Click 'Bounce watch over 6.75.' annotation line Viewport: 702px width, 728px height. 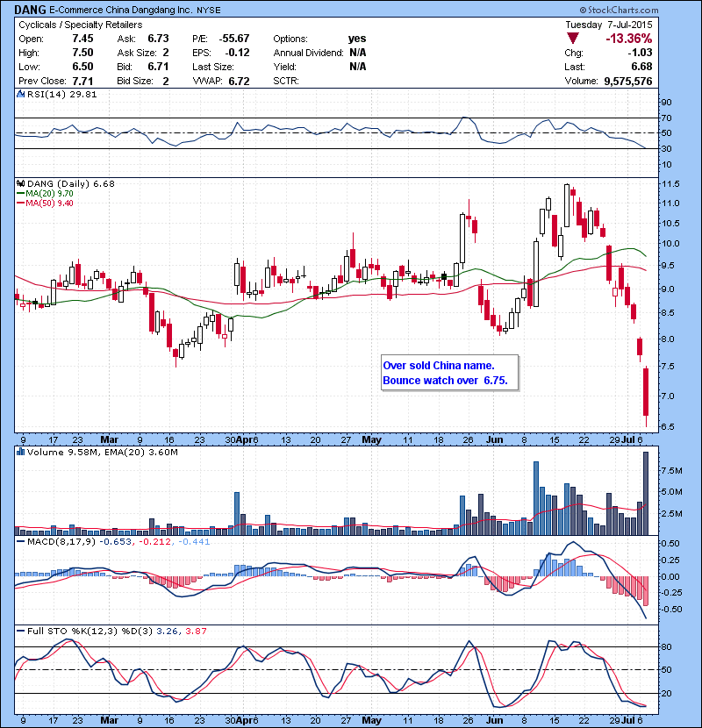pyautogui.click(x=445, y=381)
